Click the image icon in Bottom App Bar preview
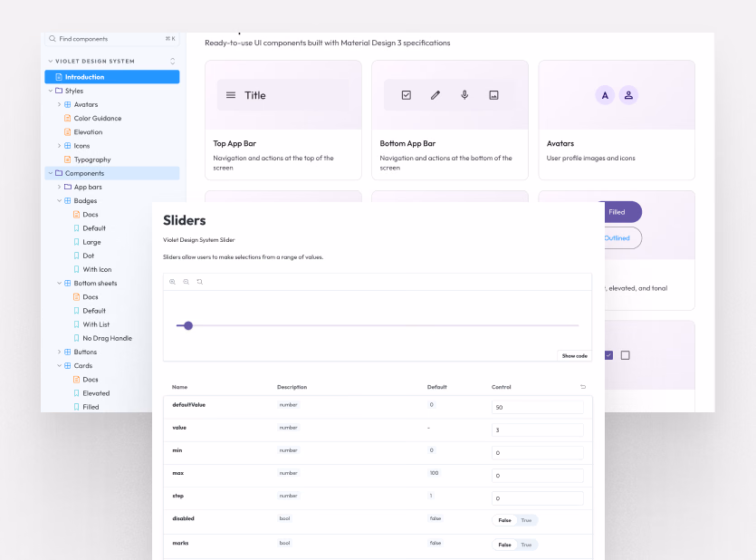756x560 pixels. [x=493, y=95]
